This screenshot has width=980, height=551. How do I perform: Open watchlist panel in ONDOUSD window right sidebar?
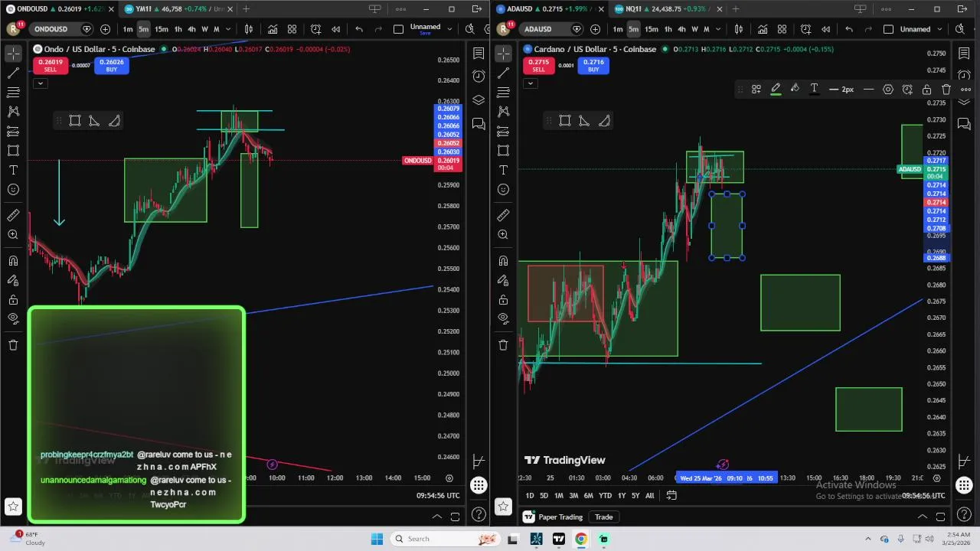tap(479, 54)
